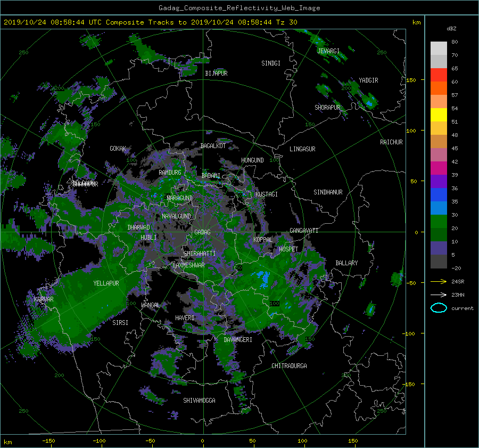Viewport: 479px width, 448px height.
Task: Click the BALLARY city label
Action: point(346,263)
